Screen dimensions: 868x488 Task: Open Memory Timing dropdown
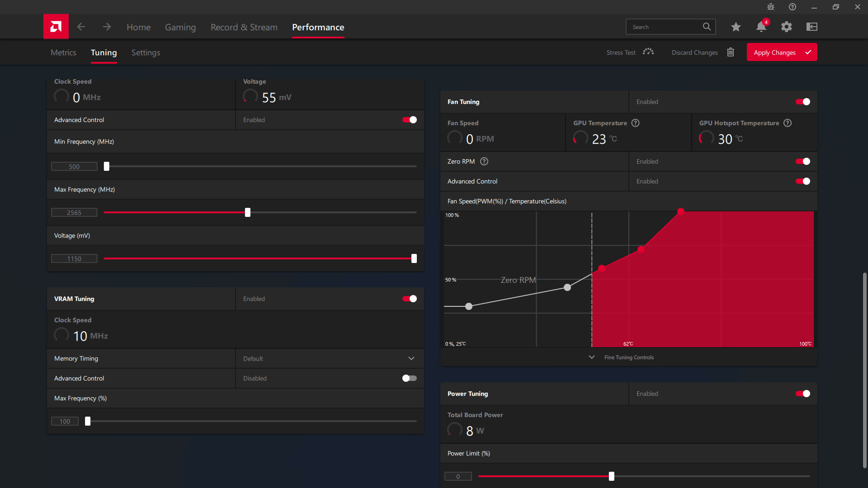330,358
